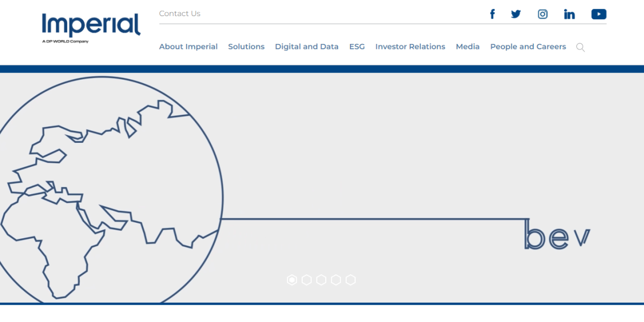Open the Media menu item
The width and height of the screenshot is (644, 322).
468,47
